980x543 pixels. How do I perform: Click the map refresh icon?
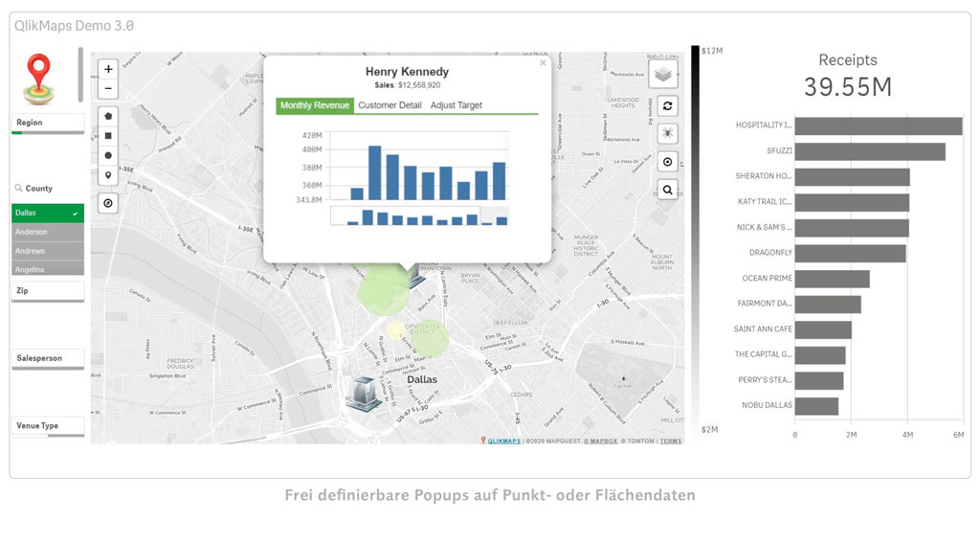pos(667,105)
